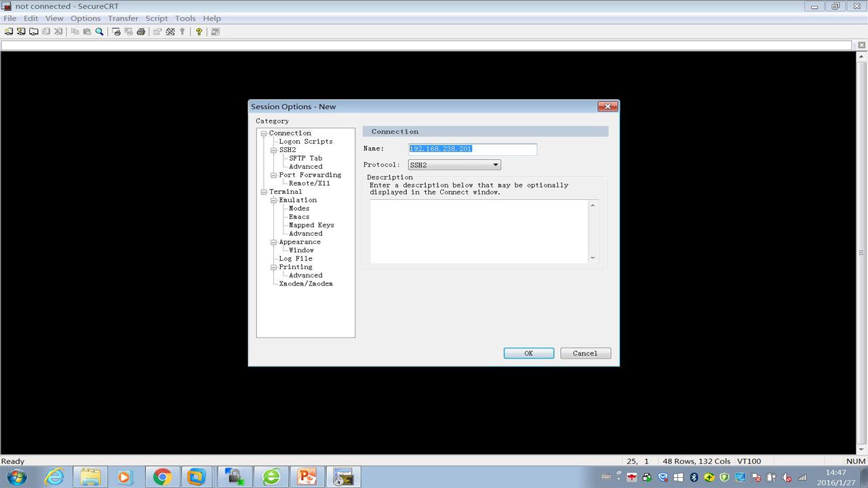Click OK in Session Options dialog

[x=529, y=353]
